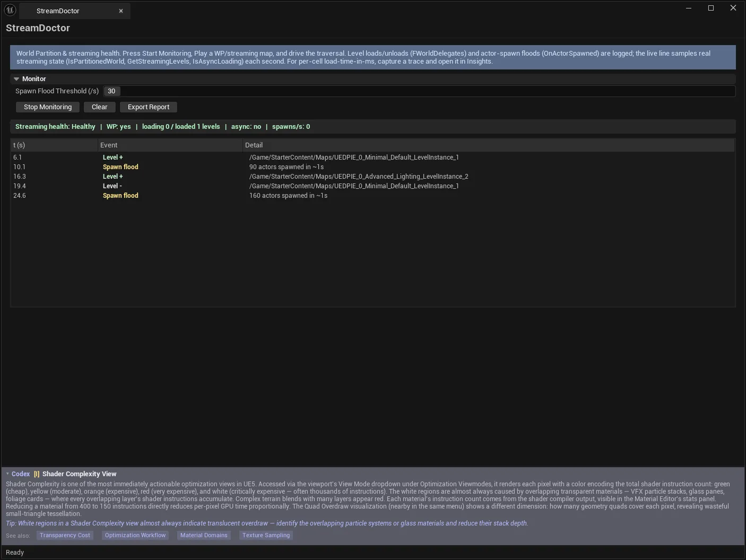Select the Spawn flood event at 10.1
Image resolution: width=746 pixels, height=560 pixels.
pyautogui.click(x=120, y=167)
